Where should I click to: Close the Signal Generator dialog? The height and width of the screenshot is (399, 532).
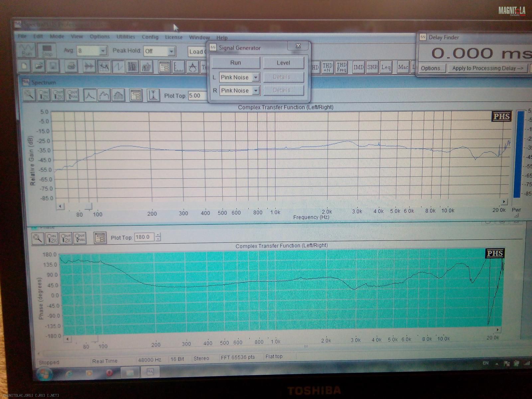[x=298, y=46]
